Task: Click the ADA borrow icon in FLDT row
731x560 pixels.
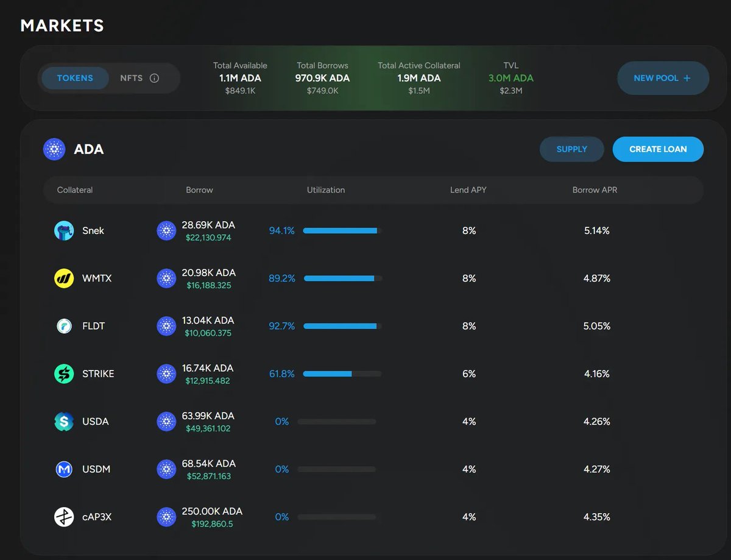Action: tap(166, 326)
